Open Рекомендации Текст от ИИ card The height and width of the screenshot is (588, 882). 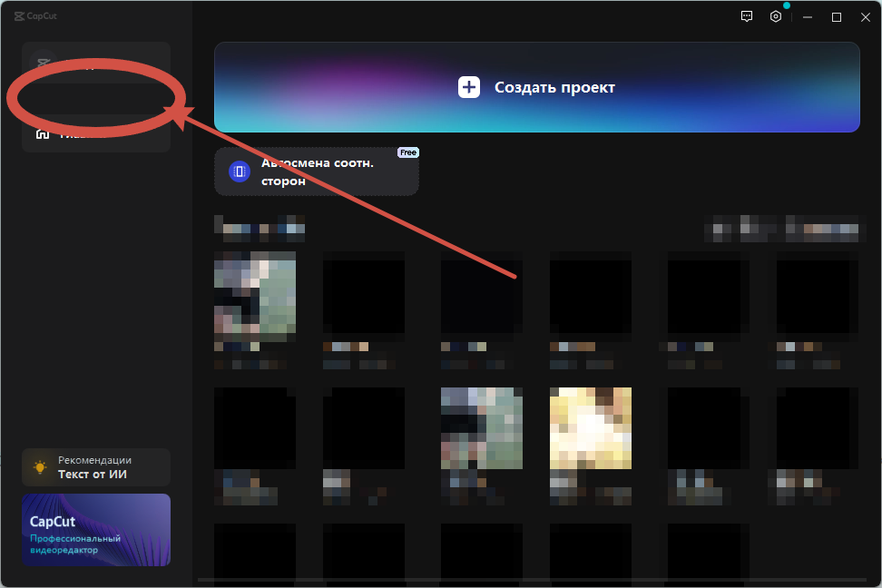point(96,467)
